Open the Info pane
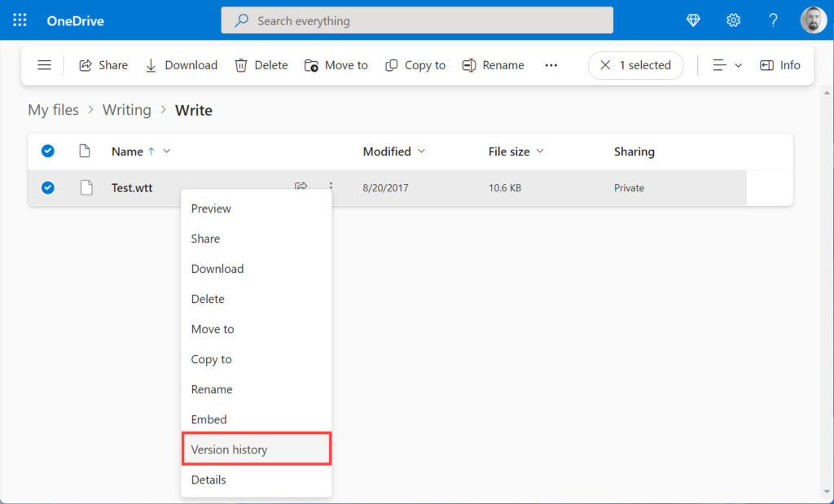The width and height of the screenshot is (834, 504). (x=779, y=65)
